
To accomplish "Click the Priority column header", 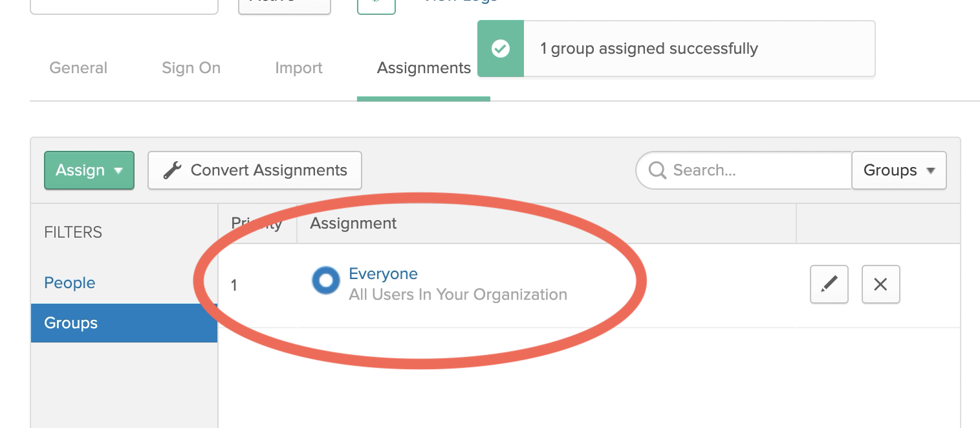I will (256, 223).
